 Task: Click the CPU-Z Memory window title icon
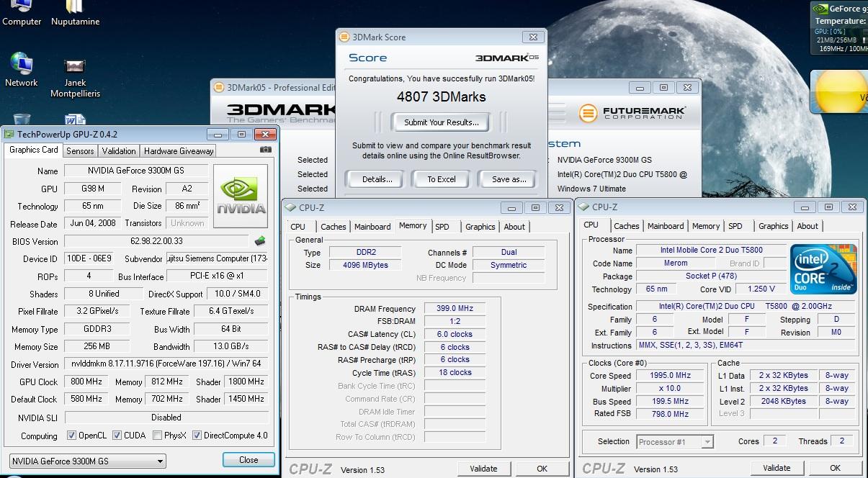point(291,207)
